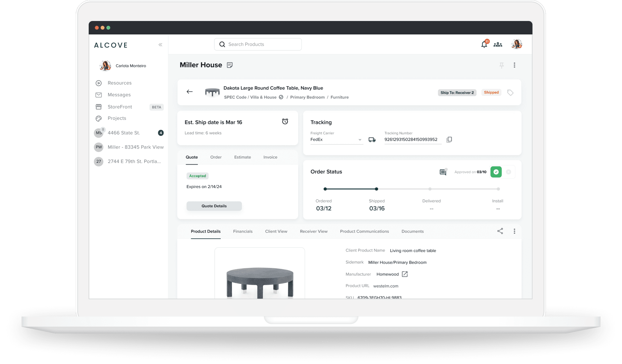Collapse the sidebar with double chevron
The image size is (622, 364).
tap(160, 45)
